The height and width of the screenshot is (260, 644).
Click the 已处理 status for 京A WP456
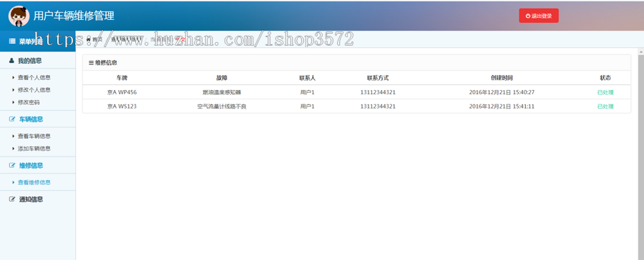pos(605,92)
